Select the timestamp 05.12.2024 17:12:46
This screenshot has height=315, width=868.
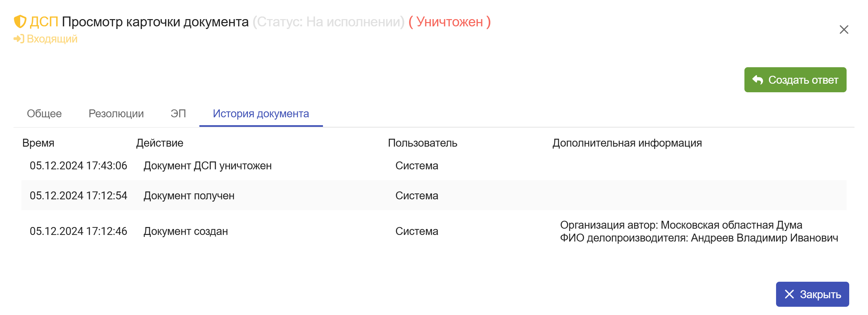tap(78, 231)
